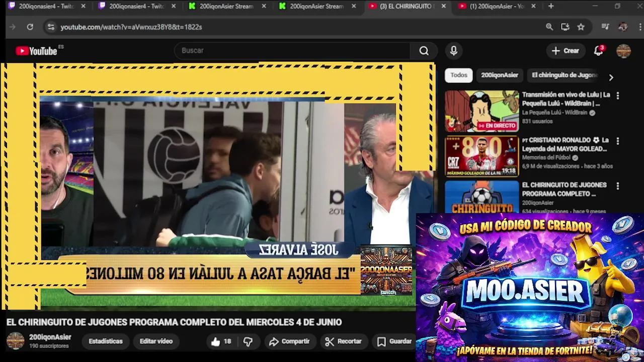644x362 pixels.
Task: Open Estadísticas for this video
Action: click(106, 341)
